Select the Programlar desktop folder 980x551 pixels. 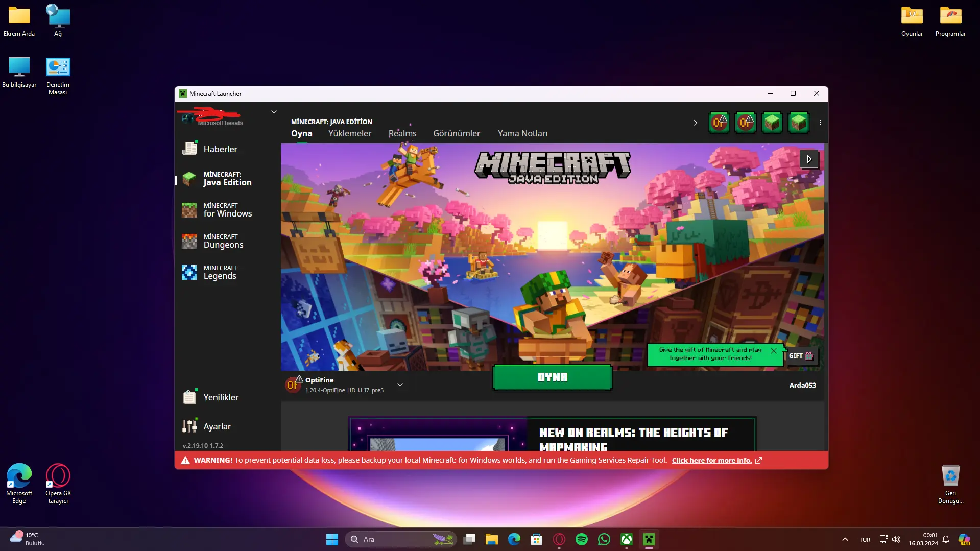click(x=950, y=21)
